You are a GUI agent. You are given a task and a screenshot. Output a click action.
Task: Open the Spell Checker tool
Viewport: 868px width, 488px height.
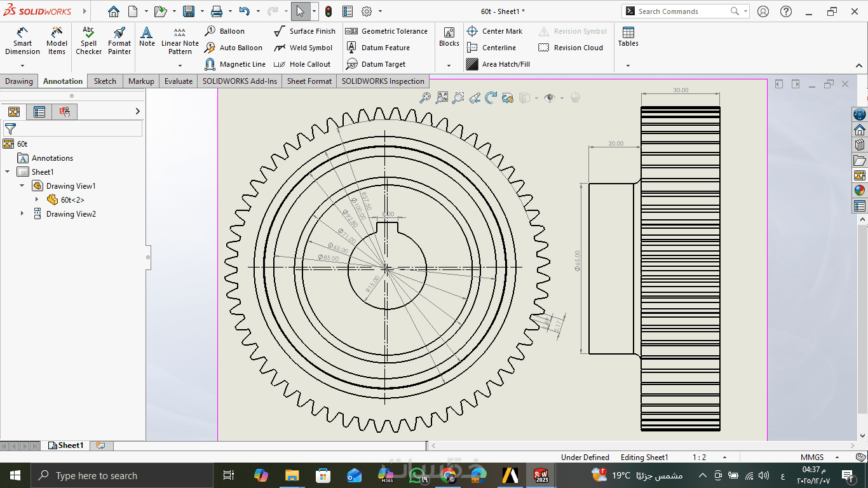coord(88,41)
